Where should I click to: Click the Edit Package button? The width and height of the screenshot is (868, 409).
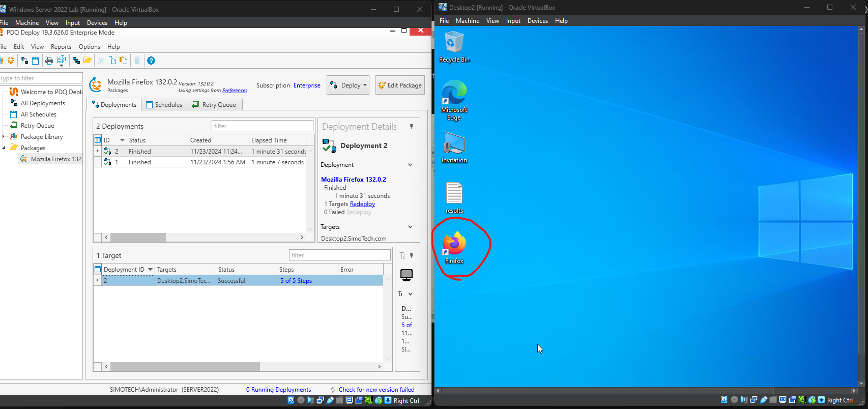pos(400,85)
